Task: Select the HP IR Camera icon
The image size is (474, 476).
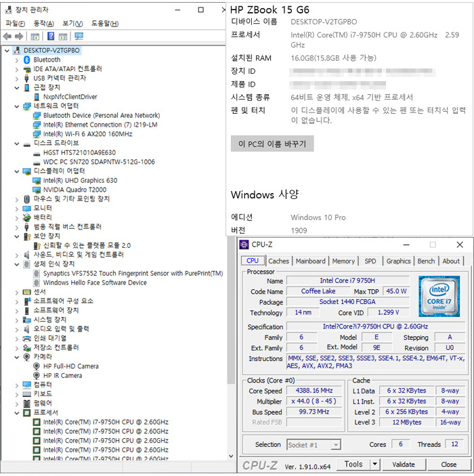Action: (37, 376)
